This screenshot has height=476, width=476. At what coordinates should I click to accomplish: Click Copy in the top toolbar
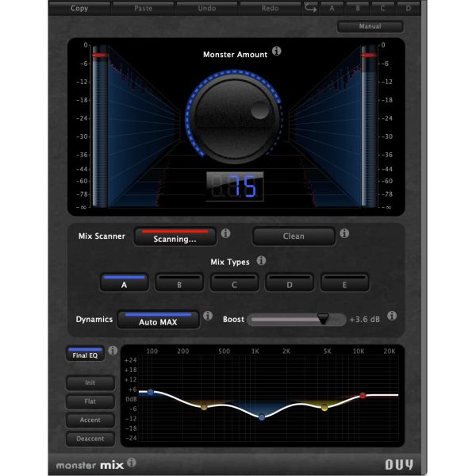point(79,8)
